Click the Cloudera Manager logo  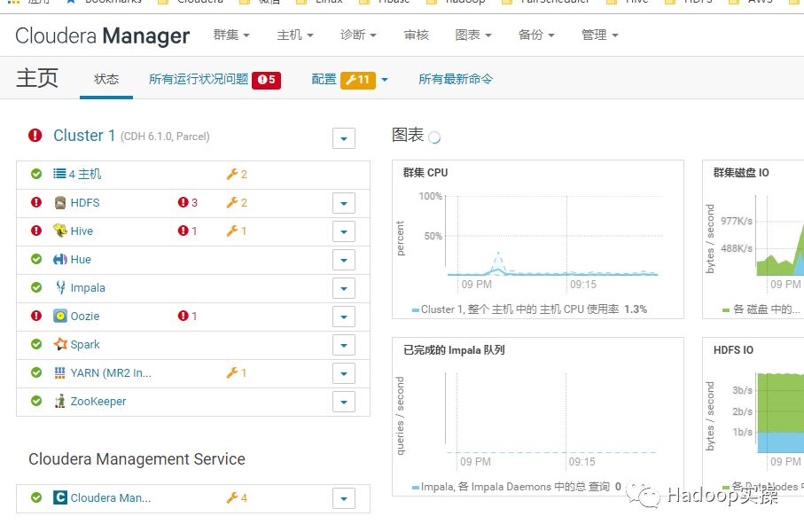(102, 36)
